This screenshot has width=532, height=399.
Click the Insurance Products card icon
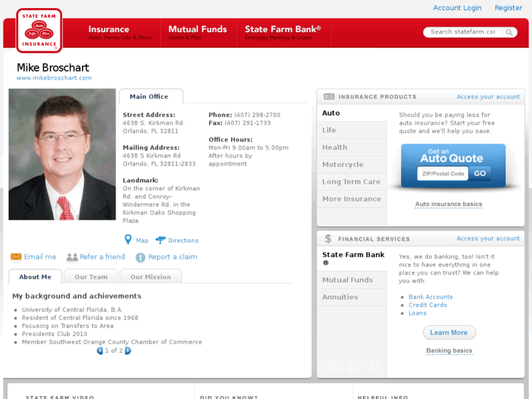pos(329,97)
